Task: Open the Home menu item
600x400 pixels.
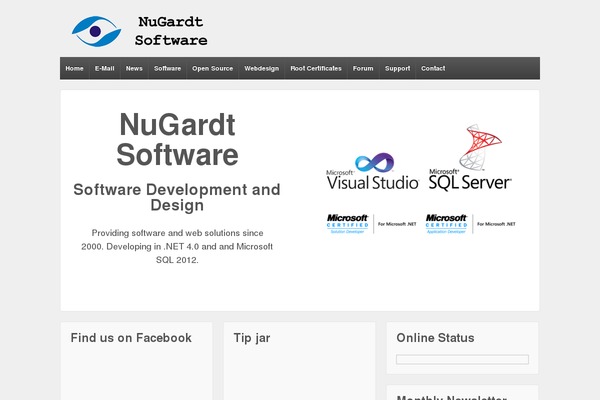Action: click(x=74, y=69)
